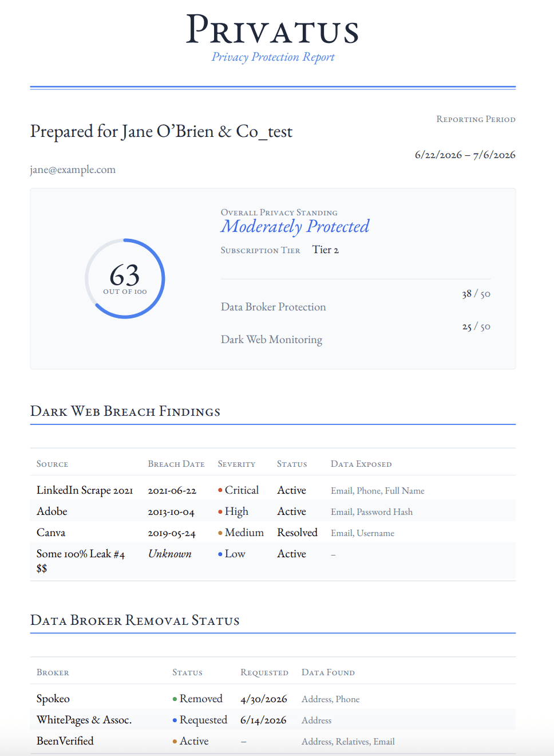This screenshot has width=554, height=756.
Task: Click the Data Broker Removal Status heading
Action: [135, 620]
